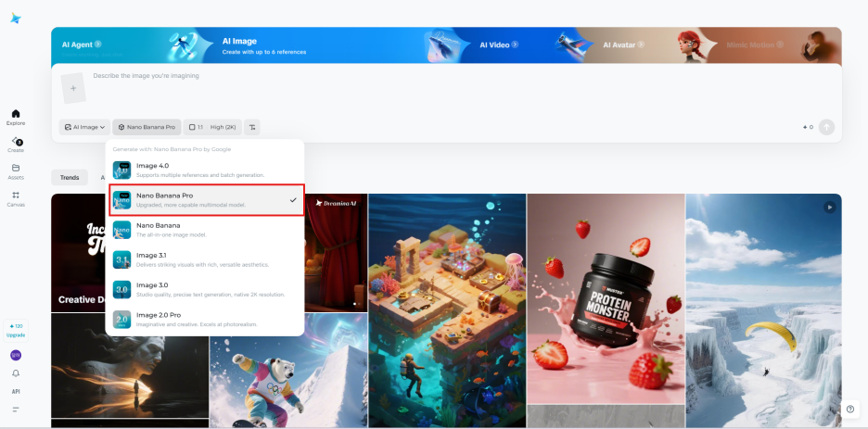Open the Create section in sidebar
Image resolution: width=868 pixels, height=429 pixels.
click(16, 145)
